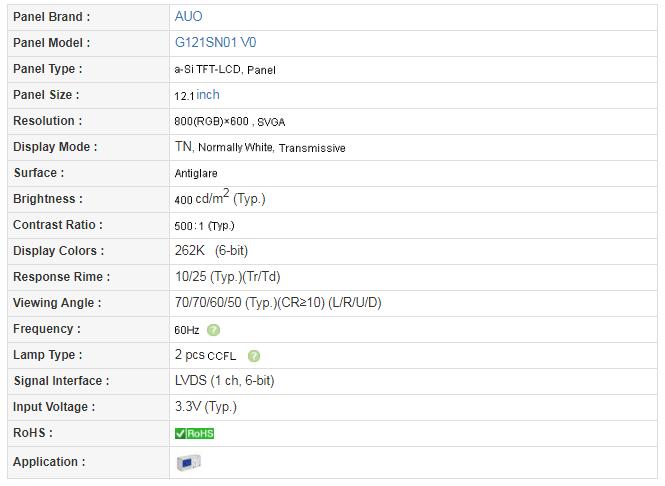Viewport: 665px width, 486px height.
Task: Click the 10/25 response time value
Action: [228, 277]
